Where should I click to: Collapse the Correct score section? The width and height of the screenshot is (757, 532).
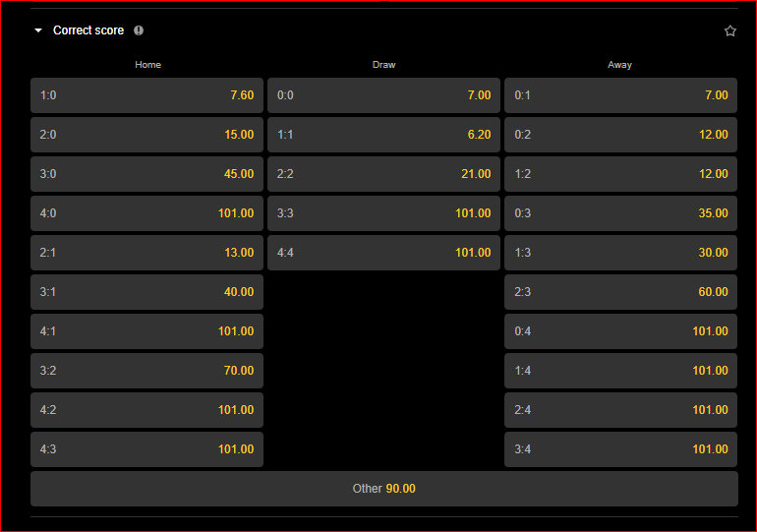(x=38, y=30)
